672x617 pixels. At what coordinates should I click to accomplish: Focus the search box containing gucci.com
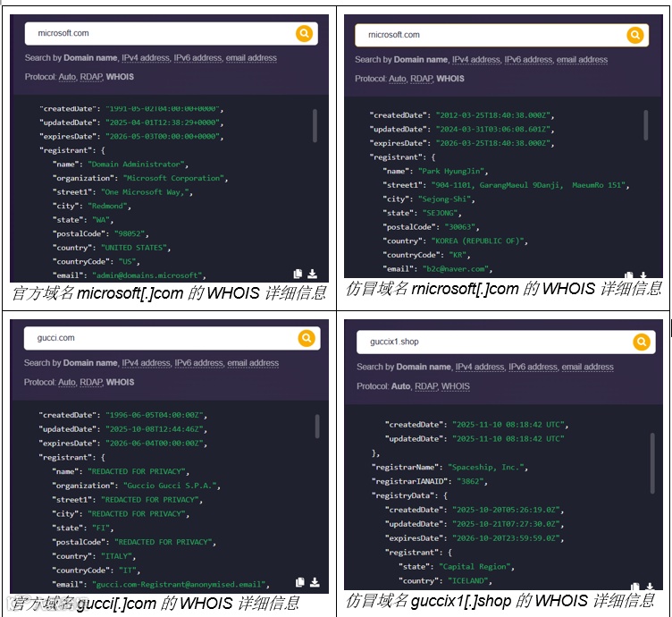click(172, 338)
